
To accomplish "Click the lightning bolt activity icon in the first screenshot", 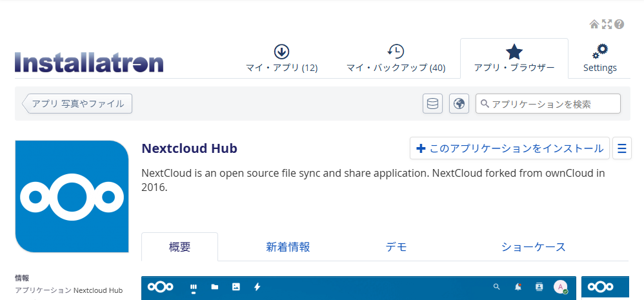I will click(x=257, y=287).
